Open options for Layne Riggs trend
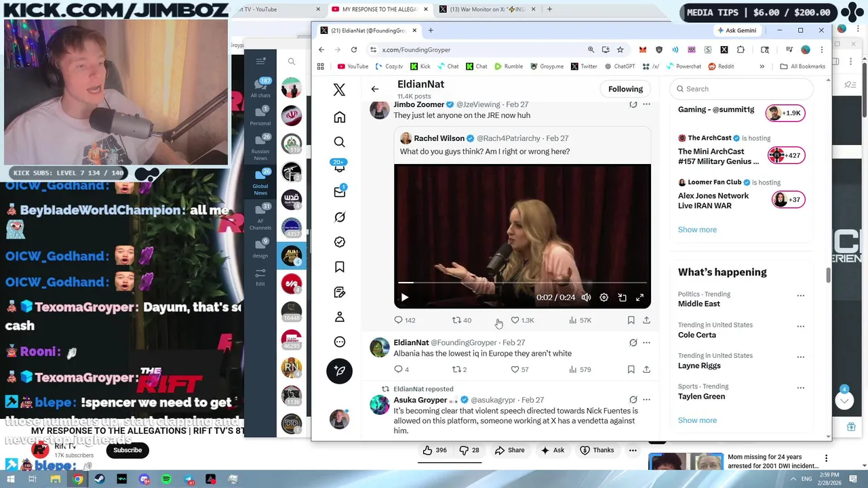This screenshot has width=868, height=488. (801, 357)
